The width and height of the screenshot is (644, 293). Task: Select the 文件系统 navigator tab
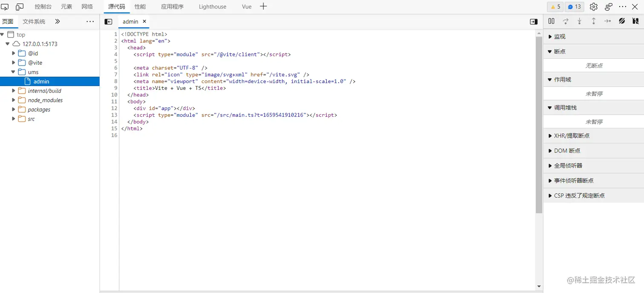(x=34, y=21)
